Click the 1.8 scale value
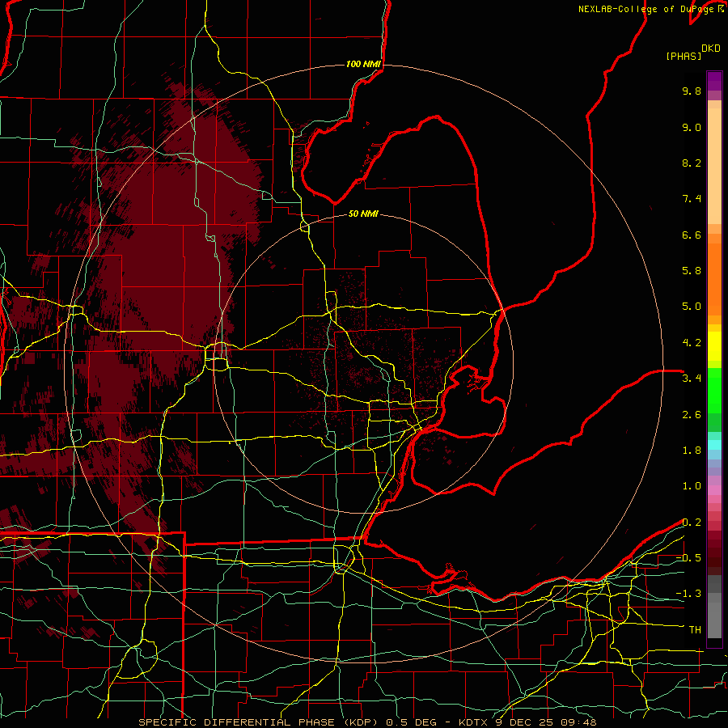The width and height of the screenshot is (728, 728). click(x=692, y=451)
